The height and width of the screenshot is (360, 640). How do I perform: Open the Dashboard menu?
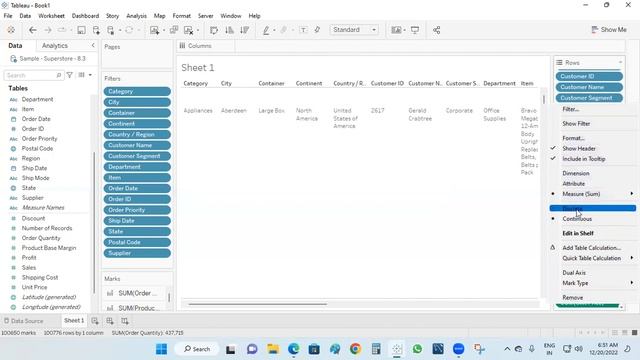coord(85,16)
